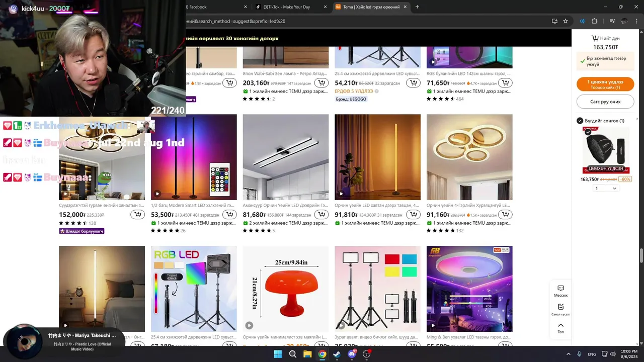644x362 pixels.
Task: Open OBS Studio from the taskbar
Action: (x=367, y=354)
